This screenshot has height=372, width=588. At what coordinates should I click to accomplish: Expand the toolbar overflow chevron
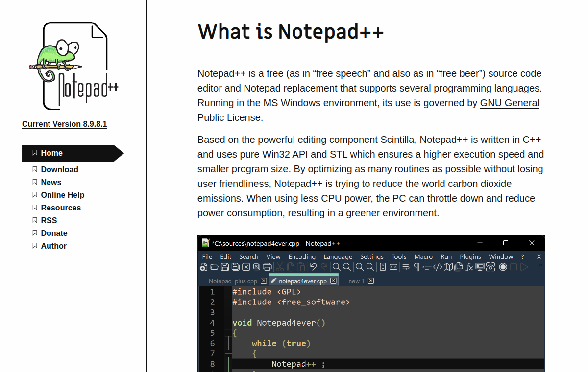pyautogui.click(x=541, y=265)
